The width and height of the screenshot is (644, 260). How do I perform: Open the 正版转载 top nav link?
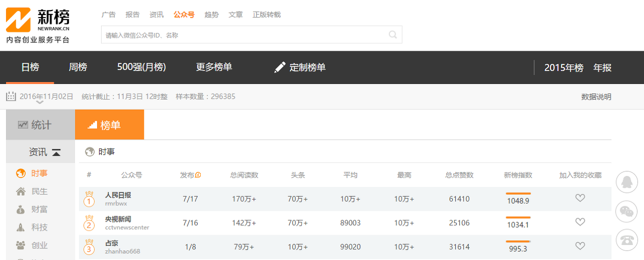click(x=267, y=15)
